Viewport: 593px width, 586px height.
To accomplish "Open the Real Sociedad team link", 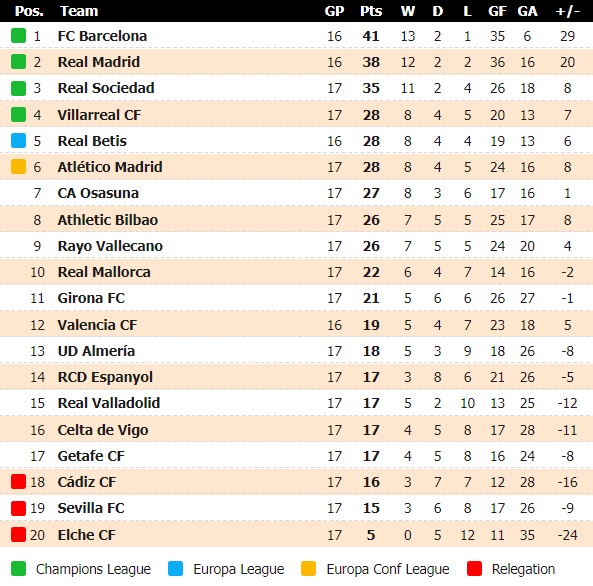I will [106, 88].
